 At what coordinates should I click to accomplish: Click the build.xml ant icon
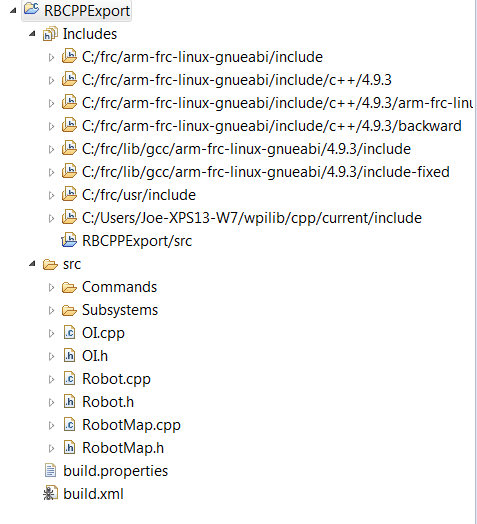50,494
